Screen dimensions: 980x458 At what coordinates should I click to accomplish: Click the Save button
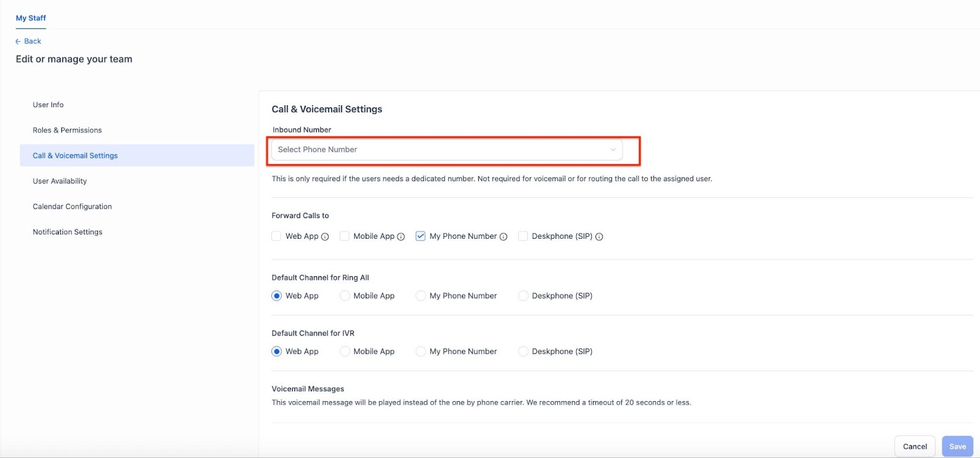pyautogui.click(x=957, y=446)
